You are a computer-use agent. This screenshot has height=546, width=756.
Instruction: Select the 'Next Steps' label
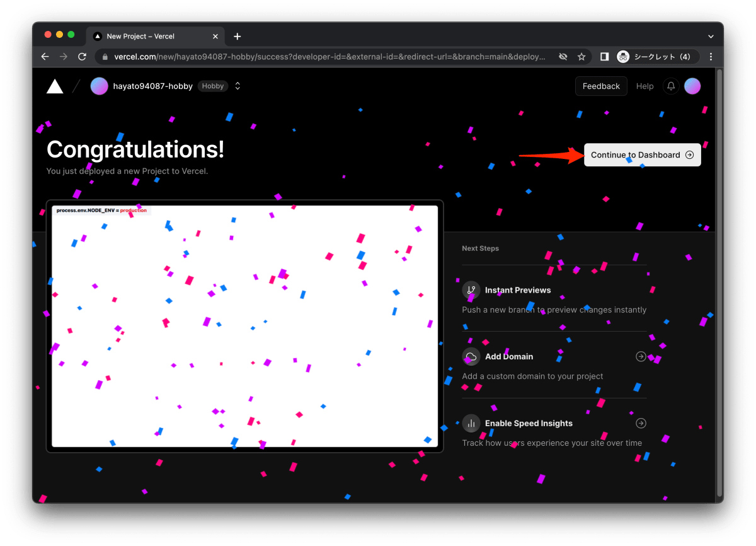480,248
